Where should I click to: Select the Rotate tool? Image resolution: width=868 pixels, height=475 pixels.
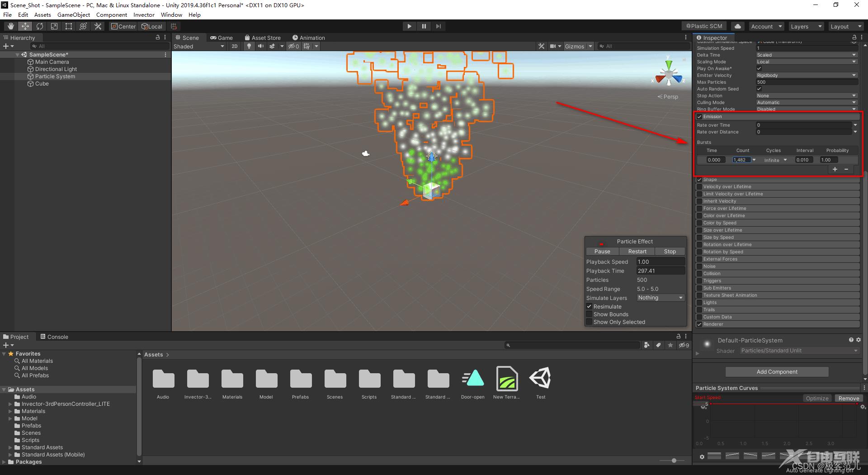(40, 26)
